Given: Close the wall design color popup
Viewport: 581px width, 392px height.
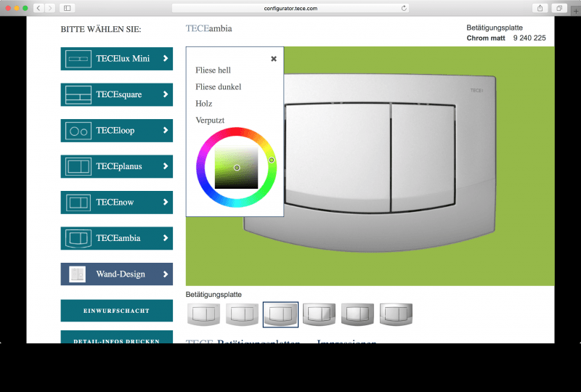Looking at the screenshot, I should pos(273,59).
